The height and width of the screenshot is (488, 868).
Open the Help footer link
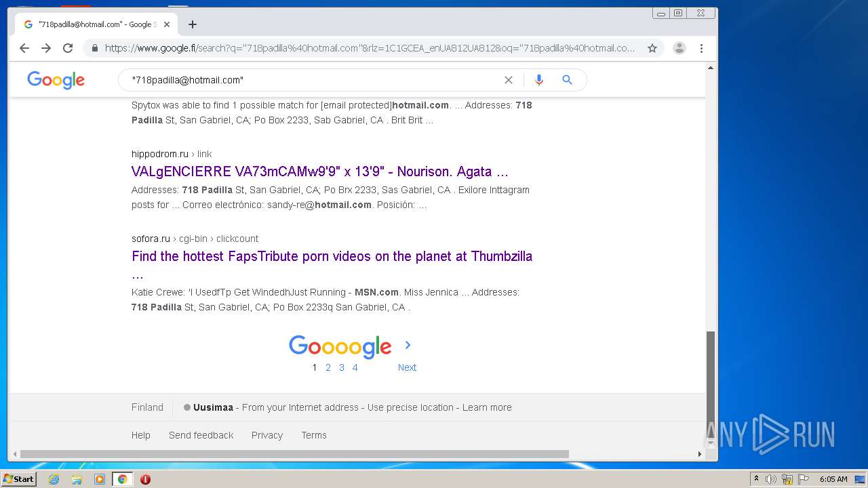coord(141,435)
